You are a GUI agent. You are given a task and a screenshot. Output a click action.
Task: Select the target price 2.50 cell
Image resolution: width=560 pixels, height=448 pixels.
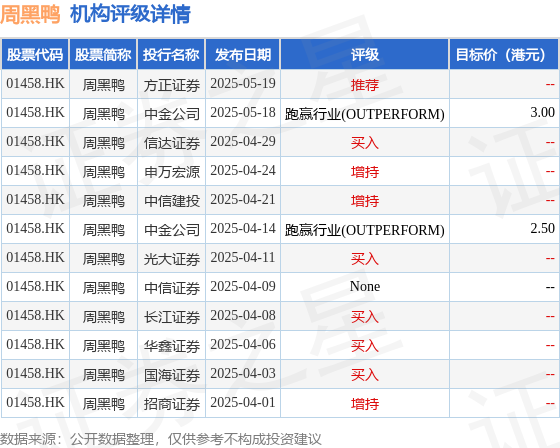tap(504, 229)
